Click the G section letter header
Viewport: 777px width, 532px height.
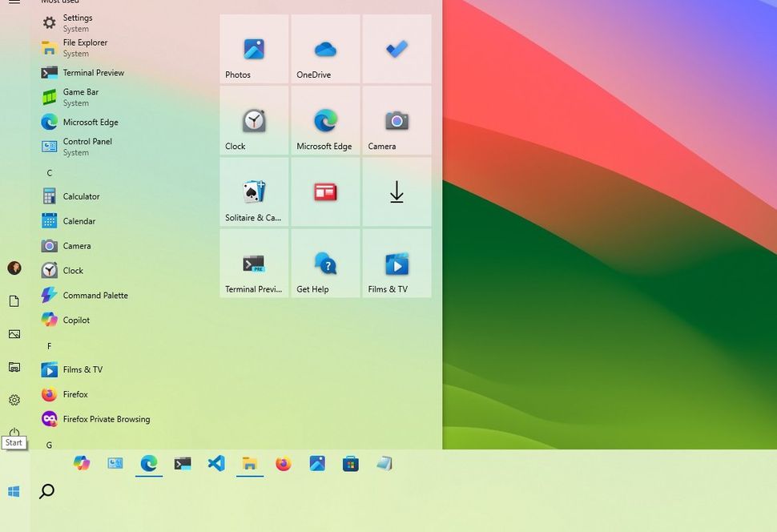pyautogui.click(x=49, y=445)
